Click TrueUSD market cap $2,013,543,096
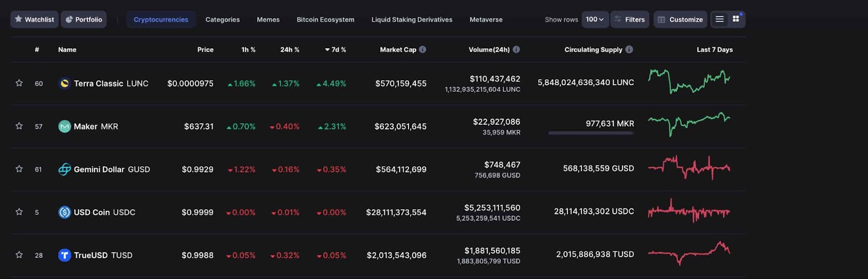This screenshot has width=868, height=279. [x=397, y=255]
